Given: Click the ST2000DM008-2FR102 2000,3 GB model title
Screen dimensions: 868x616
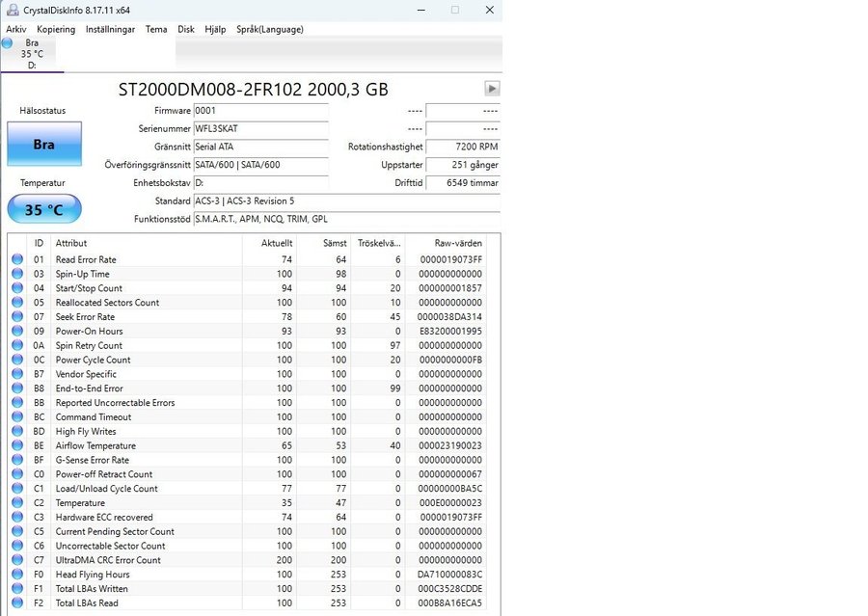Looking at the screenshot, I should click(x=253, y=89).
